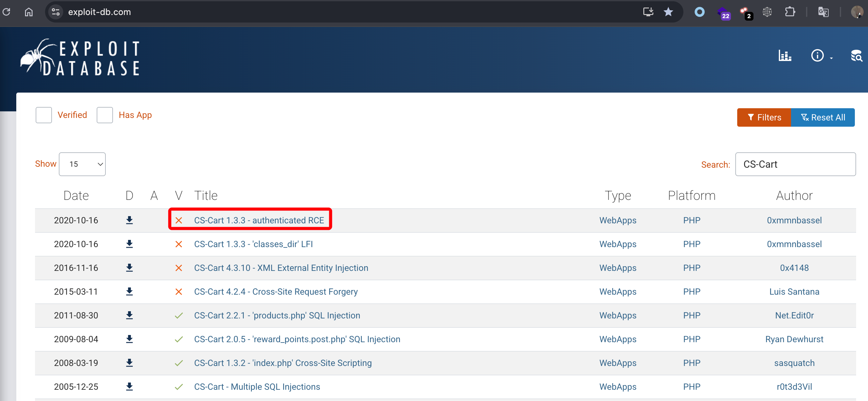
Task: Open the browser extensions puzzle icon
Action: click(789, 12)
